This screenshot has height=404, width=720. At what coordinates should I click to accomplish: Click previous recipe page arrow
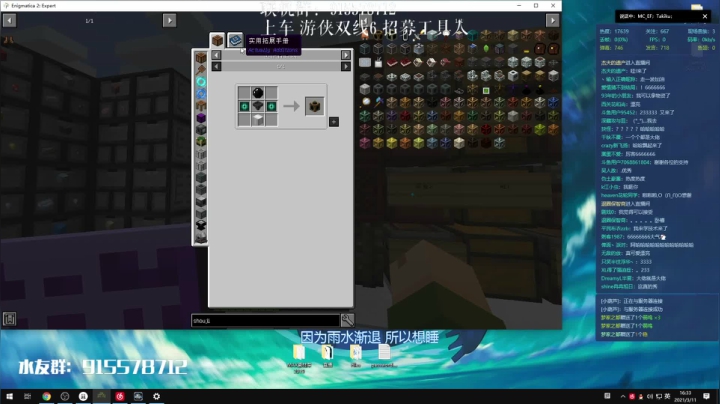point(216,67)
